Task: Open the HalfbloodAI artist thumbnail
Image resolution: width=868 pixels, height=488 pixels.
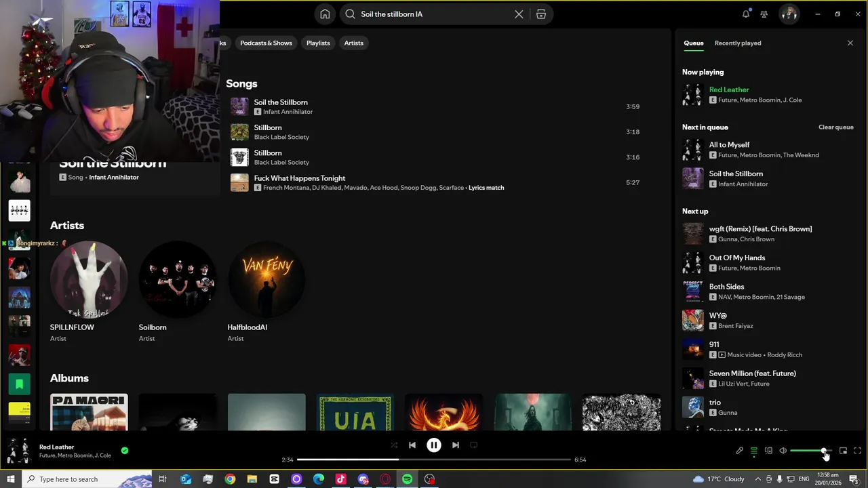Action: pos(267,279)
